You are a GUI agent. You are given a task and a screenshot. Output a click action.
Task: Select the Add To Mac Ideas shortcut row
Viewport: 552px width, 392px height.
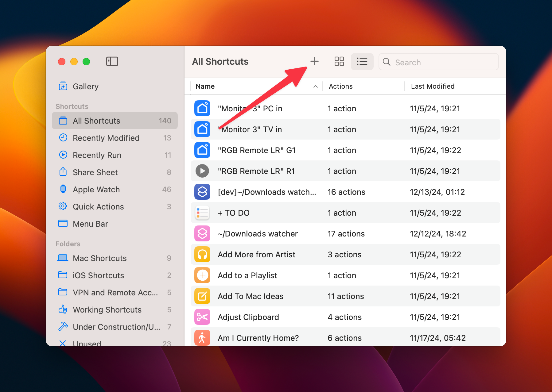[251, 296]
